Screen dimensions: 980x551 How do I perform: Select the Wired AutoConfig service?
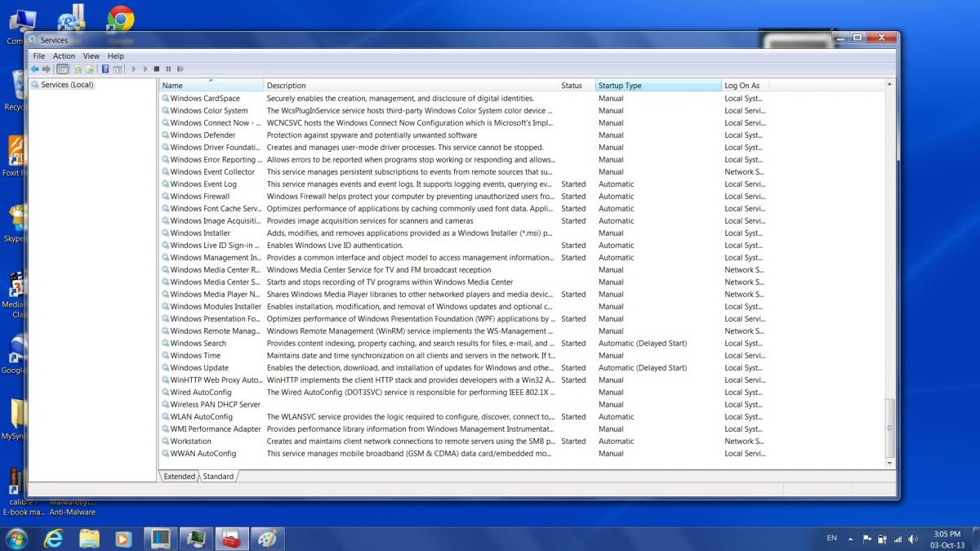click(201, 393)
